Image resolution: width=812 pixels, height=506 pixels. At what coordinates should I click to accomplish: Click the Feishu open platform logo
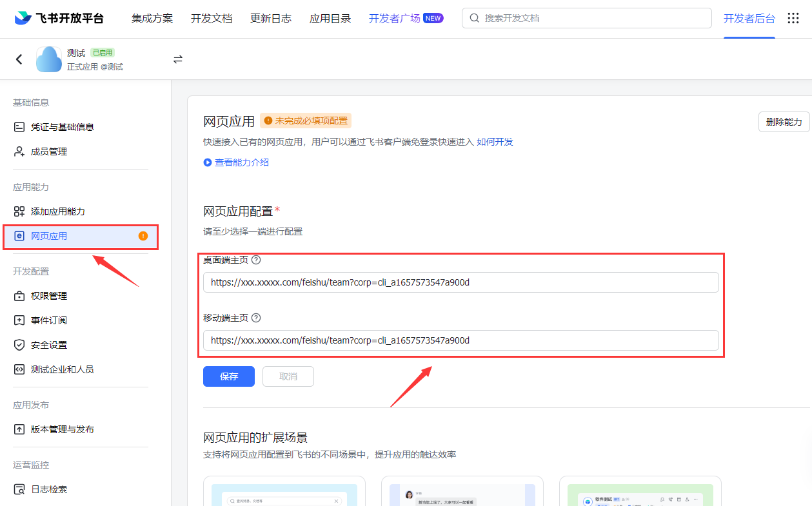[59, 18]
